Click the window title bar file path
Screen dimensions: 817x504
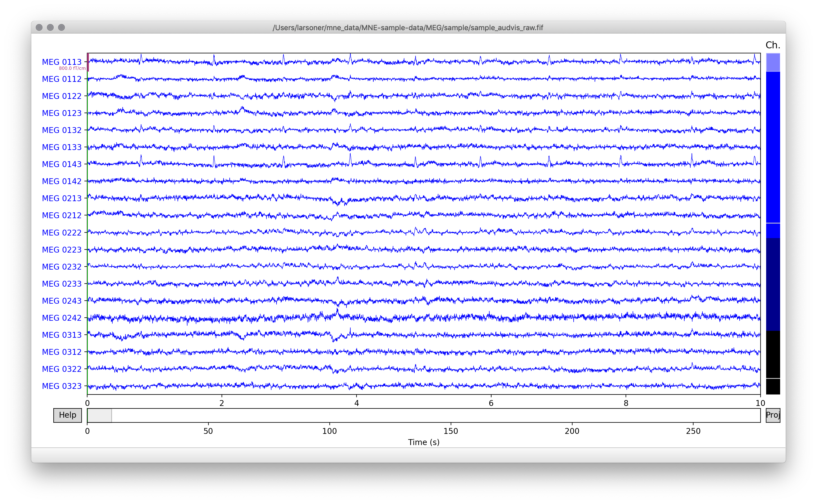(x=408, y=28)
